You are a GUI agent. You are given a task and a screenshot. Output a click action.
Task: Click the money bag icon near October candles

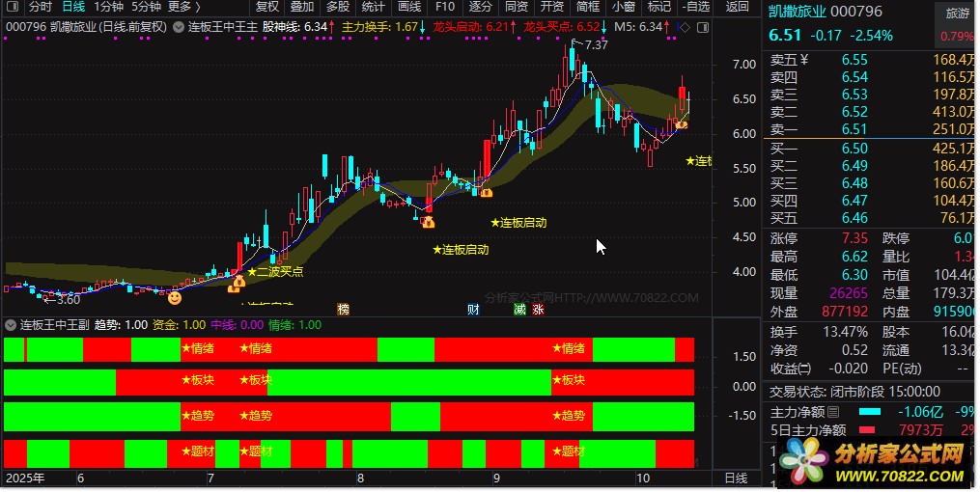click(681, 124)
